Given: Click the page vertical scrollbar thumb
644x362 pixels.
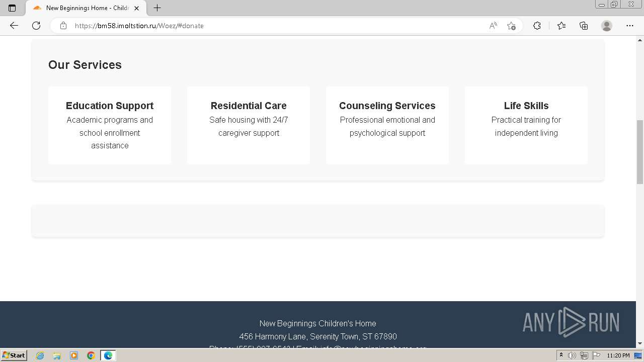Looking at the screenshot, I should [640, 152].
